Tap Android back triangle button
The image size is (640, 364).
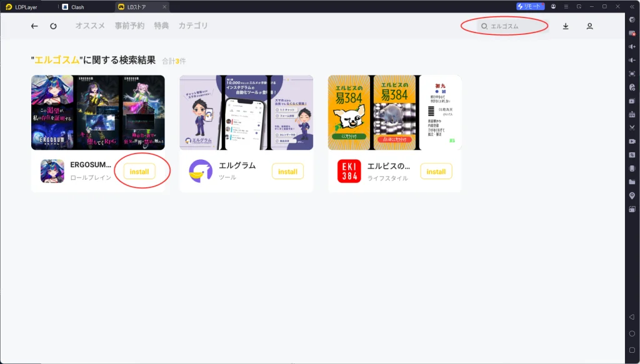coord(632,317)
